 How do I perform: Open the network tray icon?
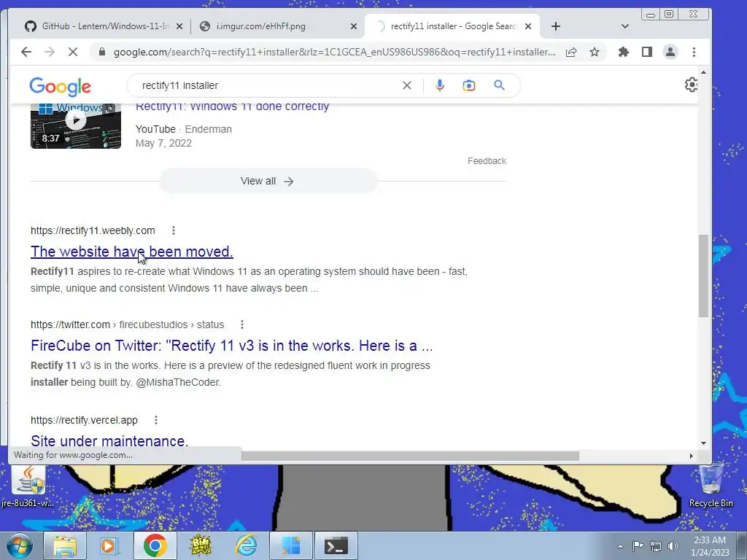656,546
